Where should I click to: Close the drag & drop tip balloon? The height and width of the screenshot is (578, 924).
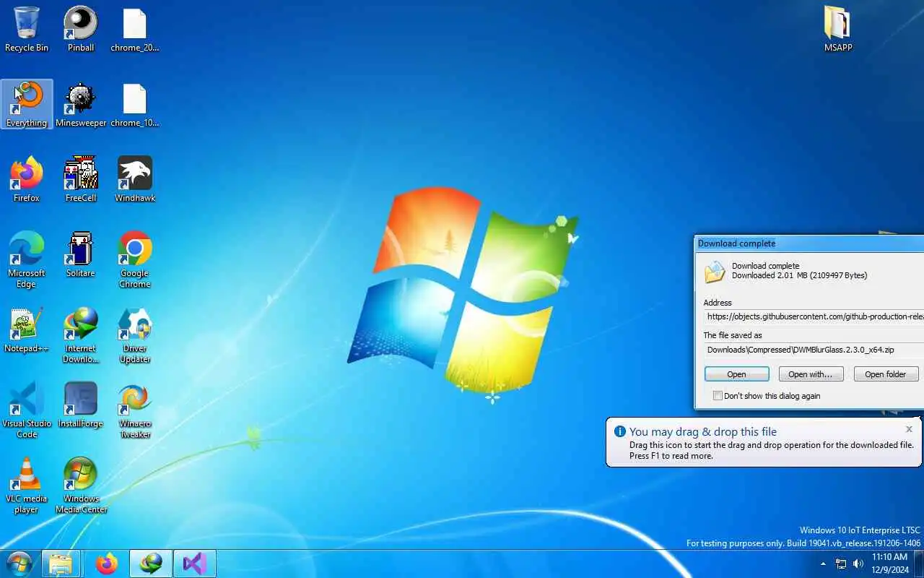[909, 429]
